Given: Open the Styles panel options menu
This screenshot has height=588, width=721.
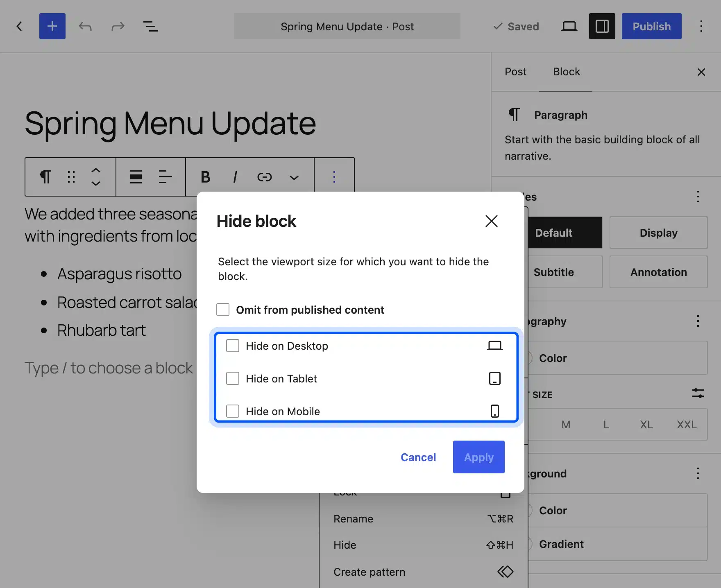Looking at the screenshot, I should point(698,197).
